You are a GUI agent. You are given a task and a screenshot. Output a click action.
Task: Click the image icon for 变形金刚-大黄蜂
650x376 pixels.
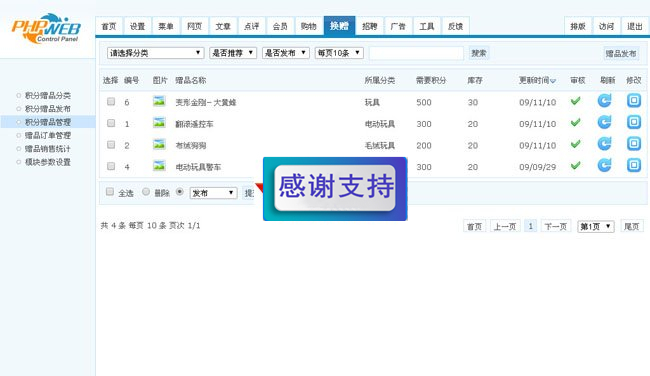[x=159, y=101]
